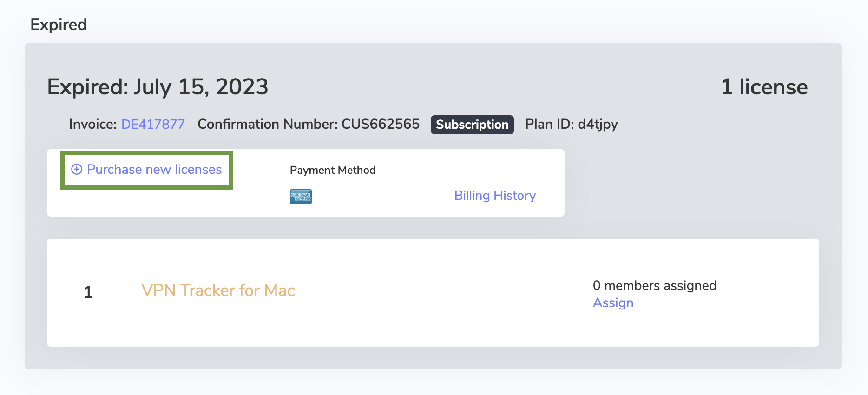Viewport: 868px width, 395px height.
Task: Select the quantity 1 beside VPN Tracker
Action: coord(88,292)
